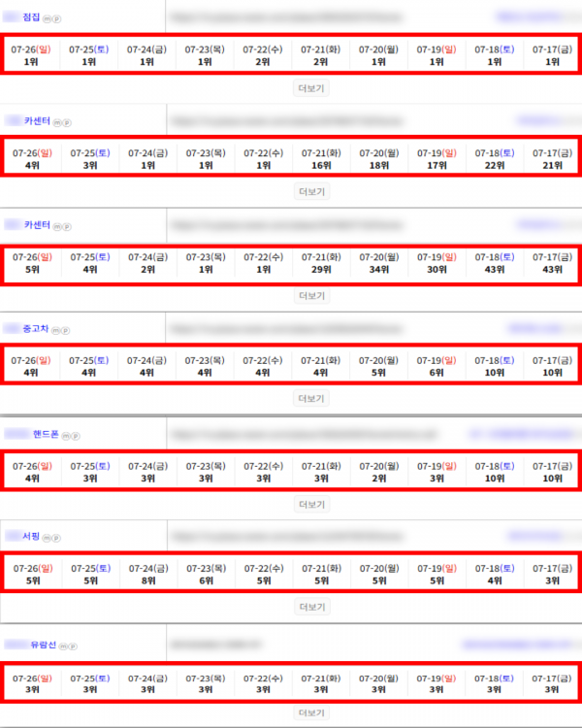
Task: Show more with 더보기 under 서핑
Action: pos(312,607)
